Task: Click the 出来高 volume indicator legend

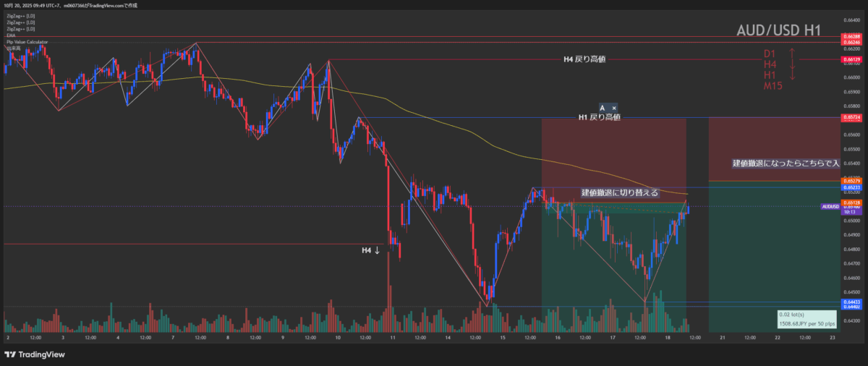Action: (x=13, y=48)
